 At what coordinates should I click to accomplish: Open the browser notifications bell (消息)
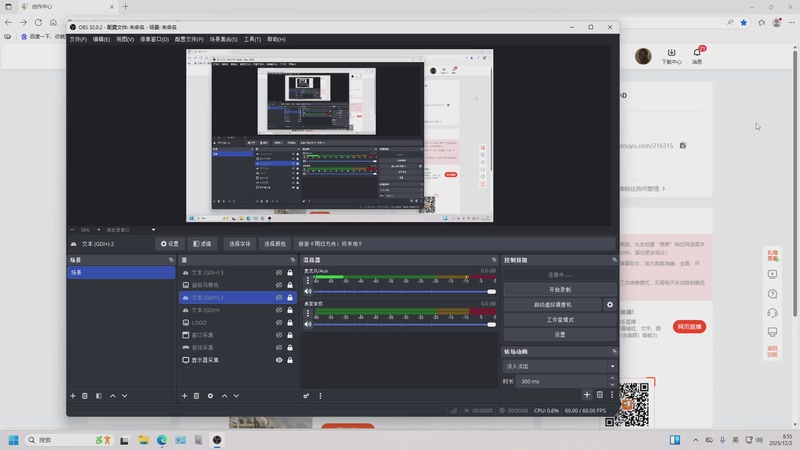coord(697,55)
